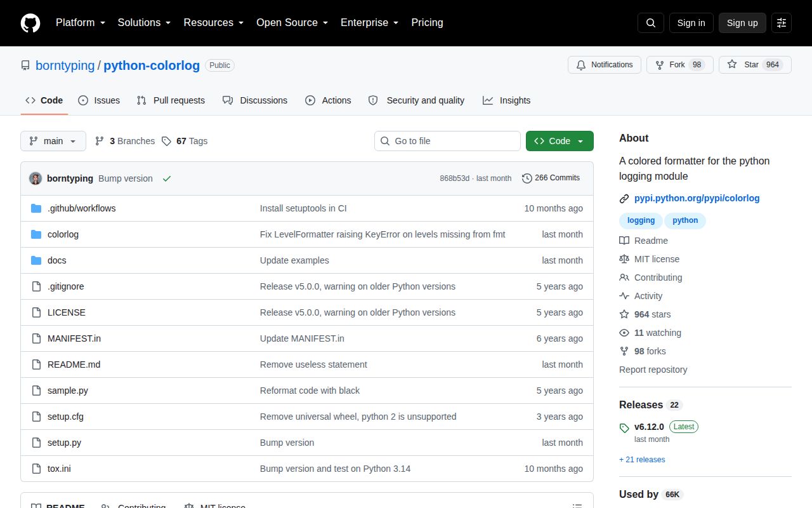
Task: Click pulse icon beside Activity
Action: [624, 296]
